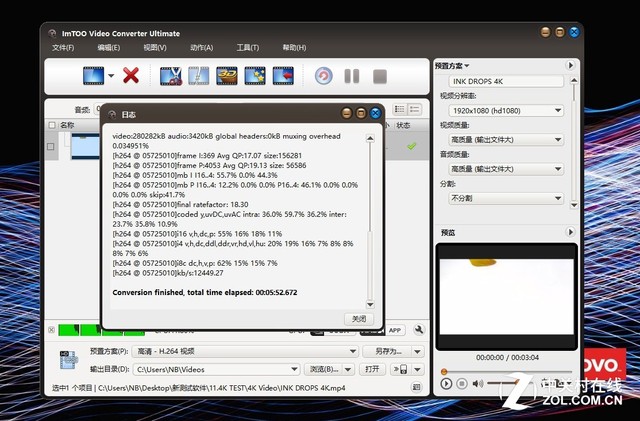Screen dimensions: 640x421
Task: Switch to detailed list view icon
Action: (414, 109)
